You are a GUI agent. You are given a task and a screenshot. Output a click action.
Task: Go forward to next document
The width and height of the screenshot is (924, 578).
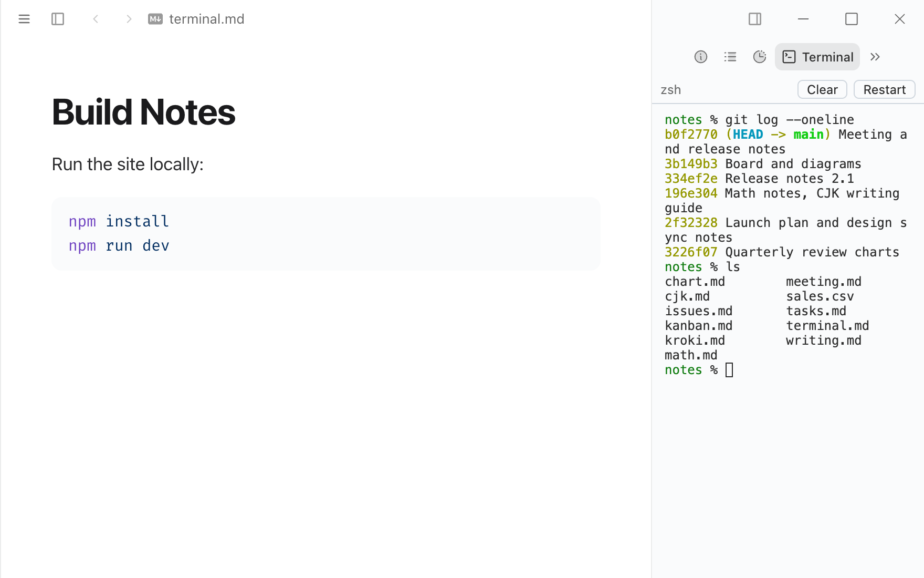click(x=129, y=19)
